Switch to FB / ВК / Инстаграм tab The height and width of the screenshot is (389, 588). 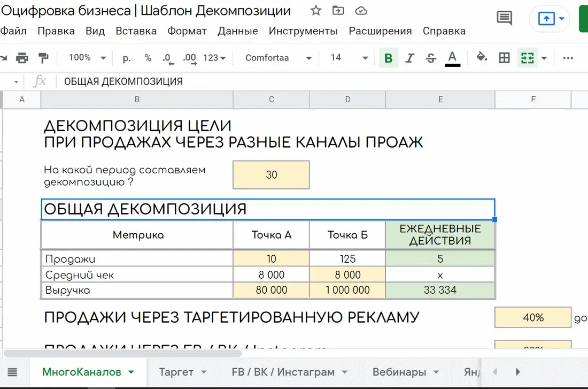point(283,372)
